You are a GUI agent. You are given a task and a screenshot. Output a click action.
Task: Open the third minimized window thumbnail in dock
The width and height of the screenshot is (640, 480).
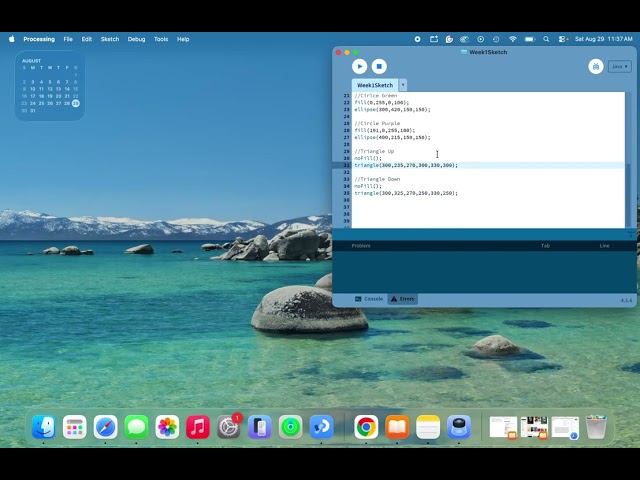coord(565,427)
